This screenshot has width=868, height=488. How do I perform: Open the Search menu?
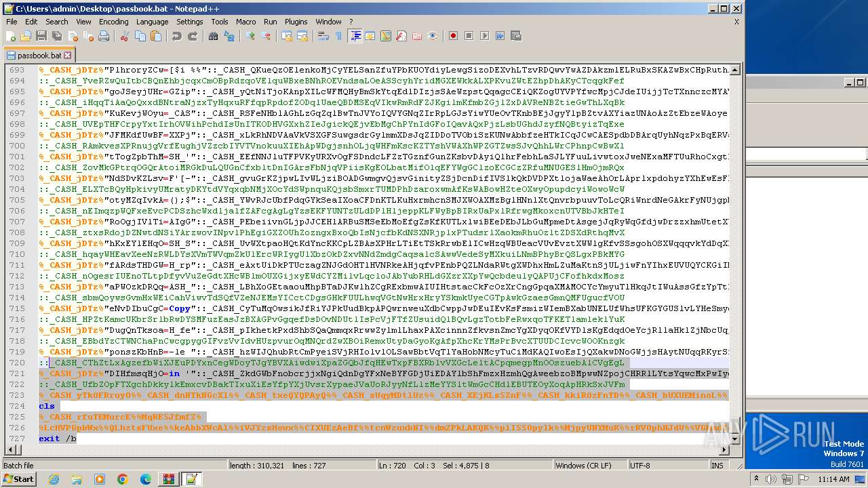(x=57, y=22)
